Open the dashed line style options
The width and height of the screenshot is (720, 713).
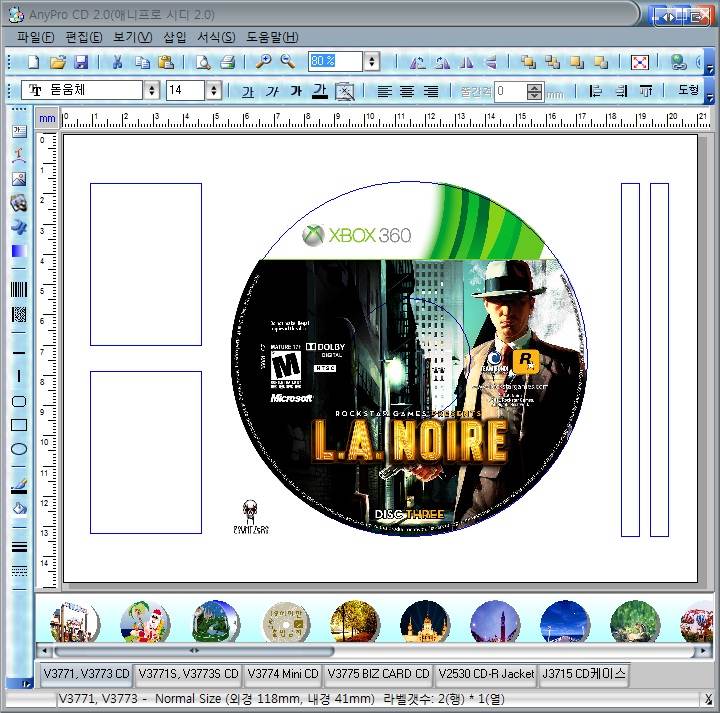pyautogui.click(x=19, y=571)
